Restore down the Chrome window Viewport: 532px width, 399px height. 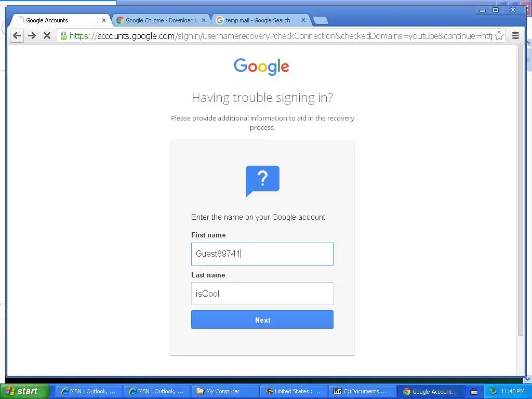tap(496, 10)
